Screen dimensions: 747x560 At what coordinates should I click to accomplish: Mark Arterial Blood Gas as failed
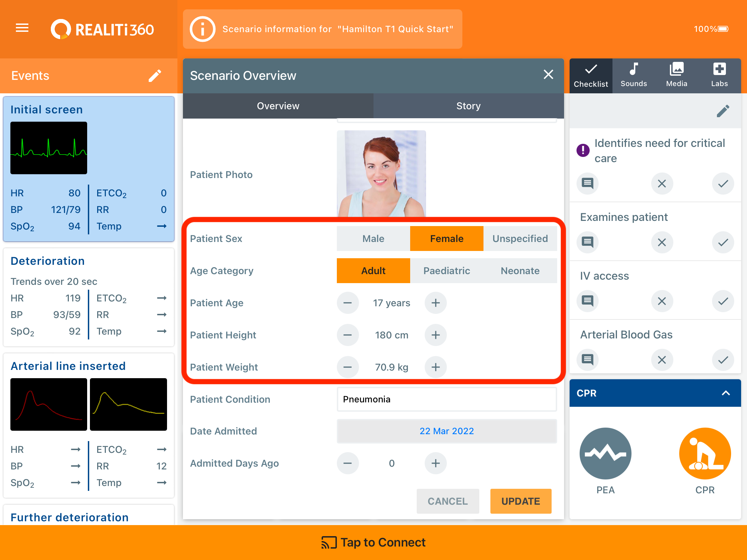coord(662,360)
